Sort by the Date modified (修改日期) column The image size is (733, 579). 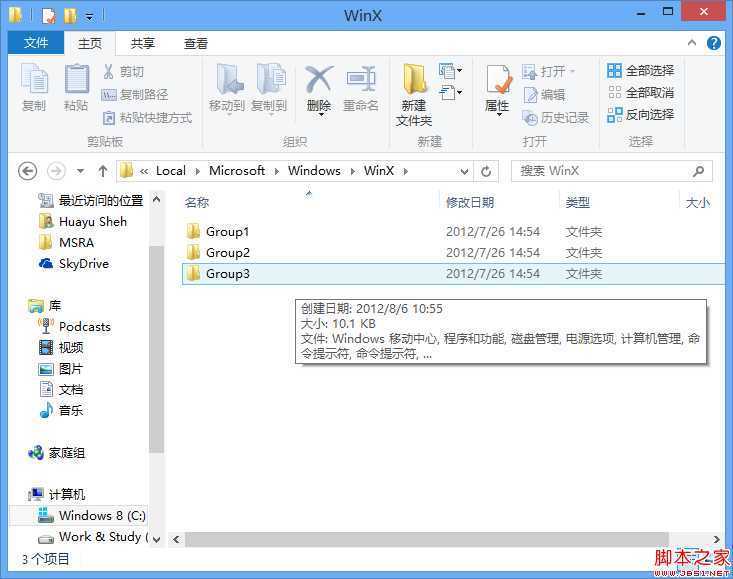[470, 202]
